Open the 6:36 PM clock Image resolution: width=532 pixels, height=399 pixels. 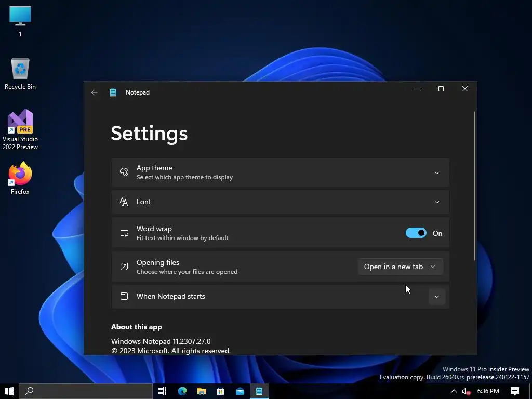click(x=488, y=391)
